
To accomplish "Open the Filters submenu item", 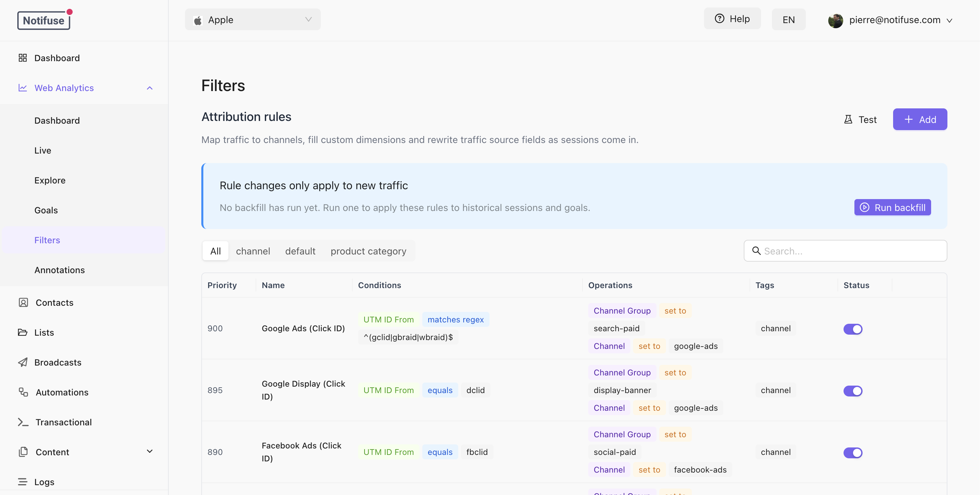I will pos(84,240).
